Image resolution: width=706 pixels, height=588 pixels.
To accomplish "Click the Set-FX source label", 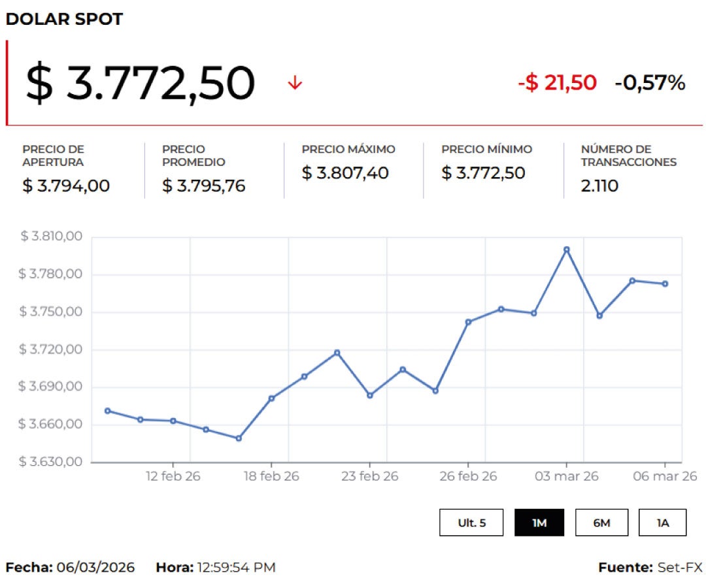I will (x=680, y=567).
